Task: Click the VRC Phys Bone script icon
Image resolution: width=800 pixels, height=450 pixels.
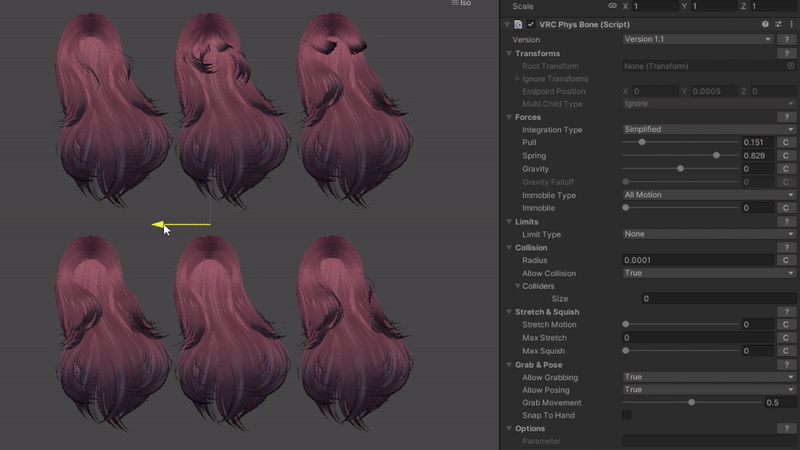Action: click(x=518, y=24)
